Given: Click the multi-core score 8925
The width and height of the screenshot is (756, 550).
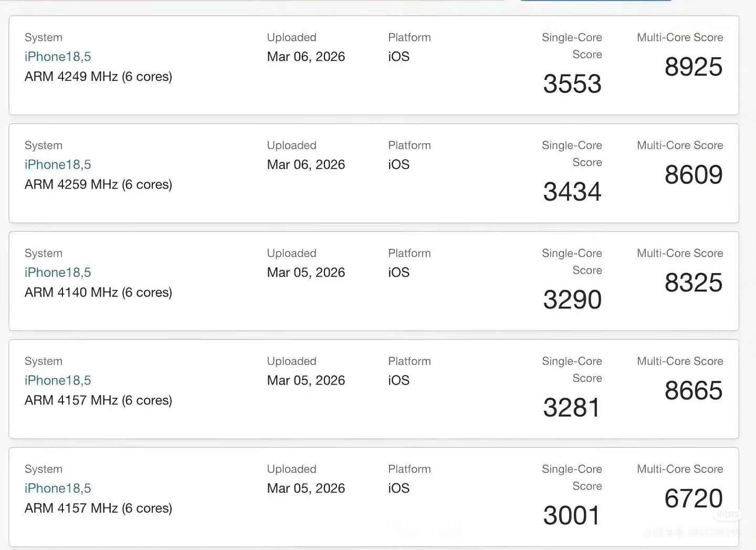Looking at the screenshot, I should point(693,67).
